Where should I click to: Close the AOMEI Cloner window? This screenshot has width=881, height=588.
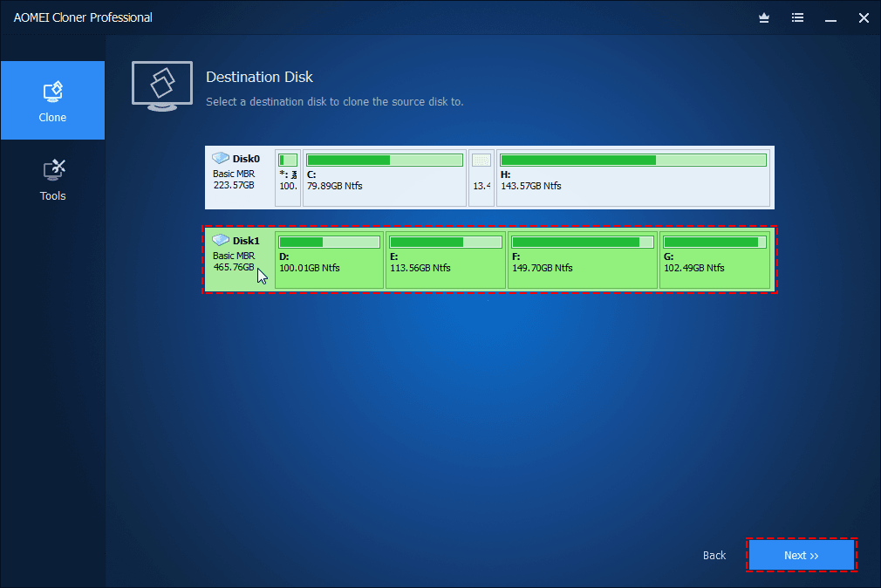[864, 18]
